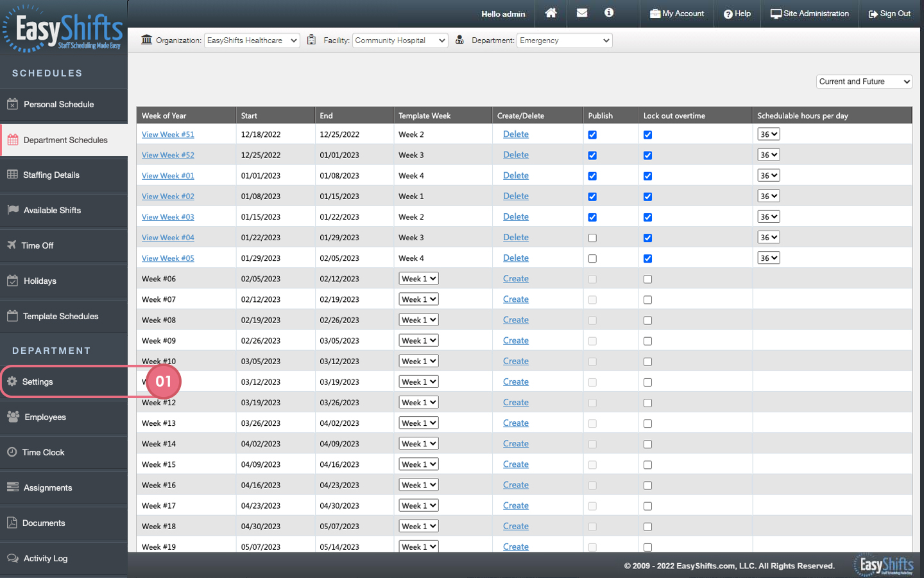Click the Time Off airplane icon
This screenshot has width=924, height=578.
click(12, 245)
